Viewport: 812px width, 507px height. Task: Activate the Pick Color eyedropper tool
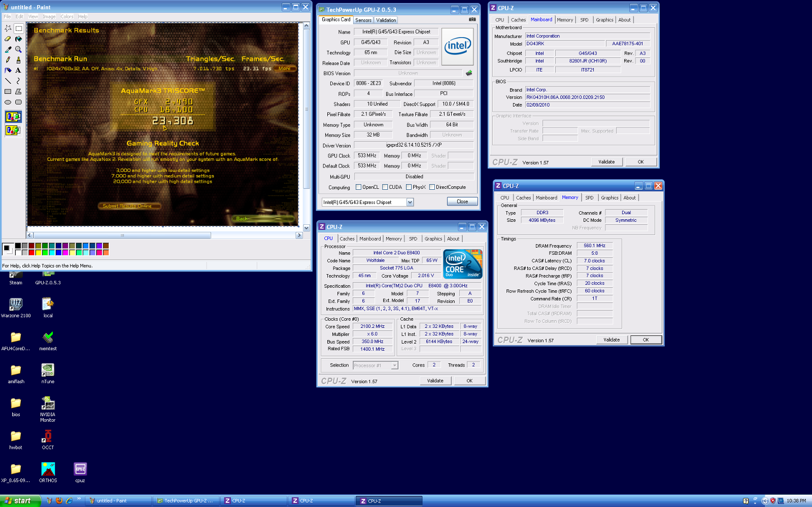click(8, 50)
